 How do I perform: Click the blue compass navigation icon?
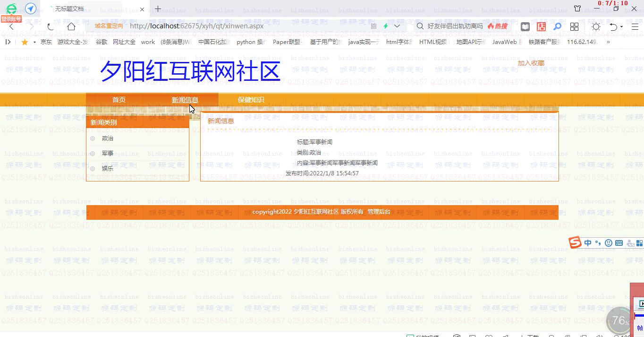31,9
